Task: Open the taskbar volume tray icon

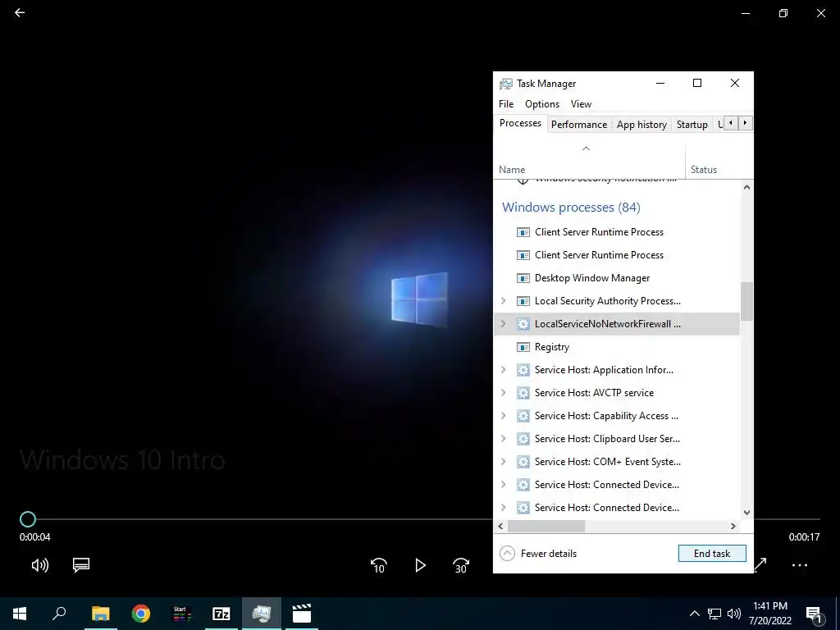Action: [x=734, y=614]
